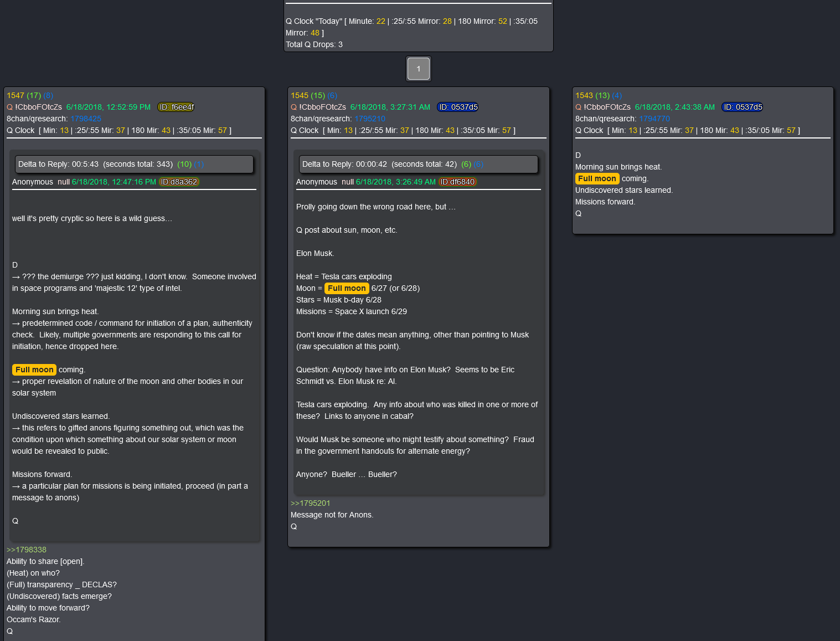This screenshot has width=840, height=641.
Task: Click timestamp 6/18/2018, 3:27:31 AM
Action: pyautogui.click(x=390, y=107)
